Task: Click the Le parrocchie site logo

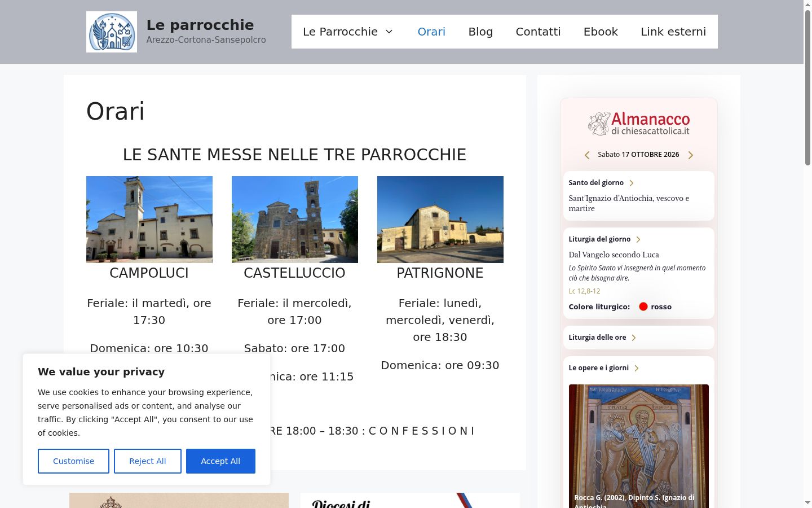Action: click(x=112, y=32)
